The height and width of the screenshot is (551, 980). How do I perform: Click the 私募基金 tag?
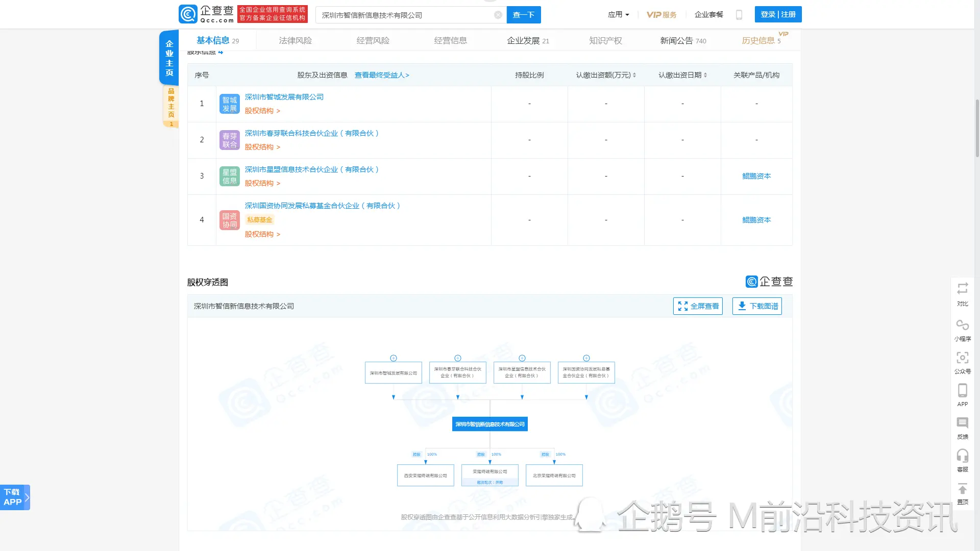point(260,220)
